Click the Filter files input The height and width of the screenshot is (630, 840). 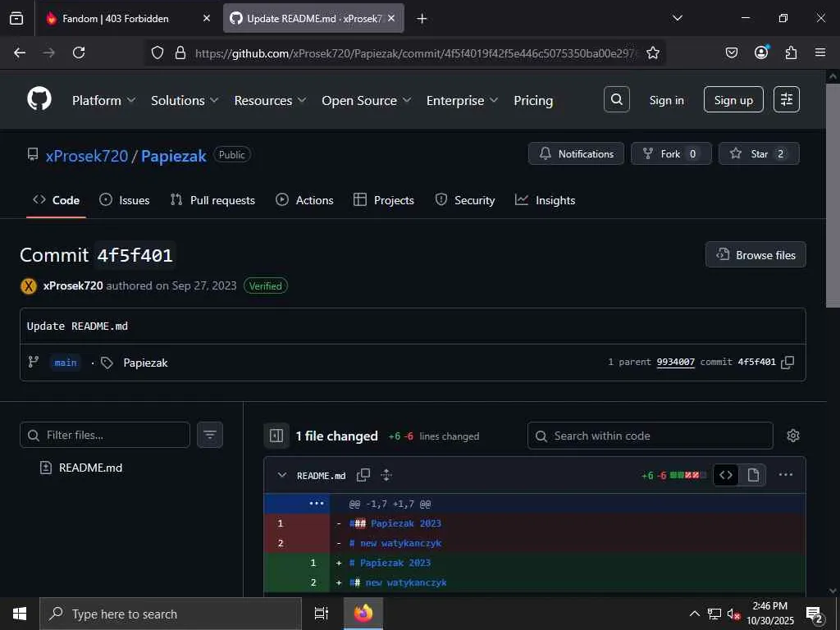click(105, 435)
